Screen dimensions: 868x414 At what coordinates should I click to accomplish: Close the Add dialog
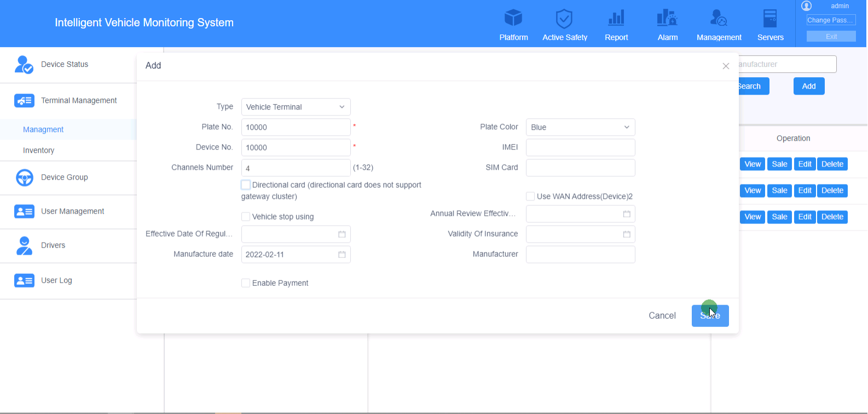pyautogui.click(x=726, y=66)
